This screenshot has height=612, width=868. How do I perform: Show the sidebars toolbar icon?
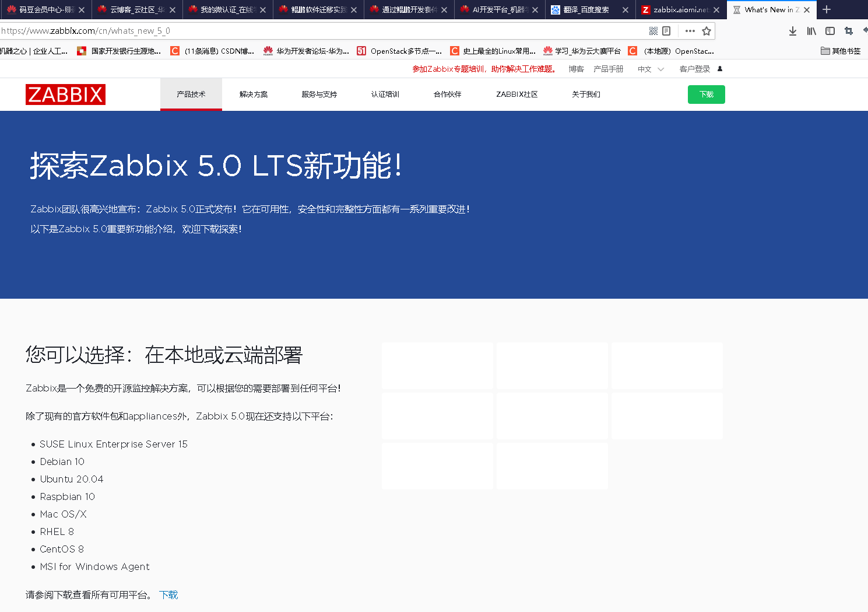(x=830, y=31)
